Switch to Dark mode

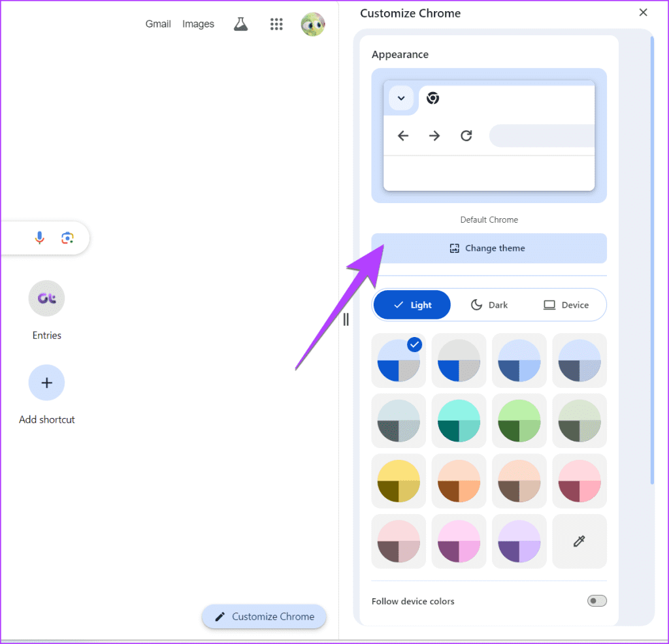click(x=489, y=305)
